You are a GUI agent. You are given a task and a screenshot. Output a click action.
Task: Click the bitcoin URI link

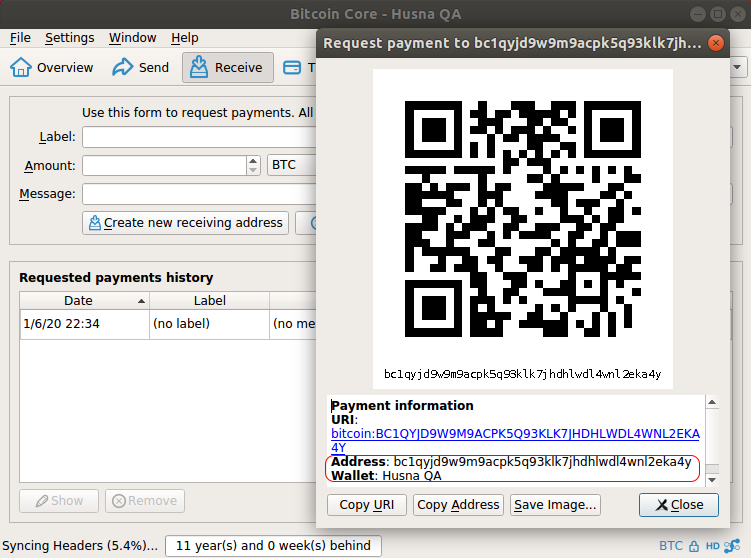pyautogui.click(x=515, y=441)
